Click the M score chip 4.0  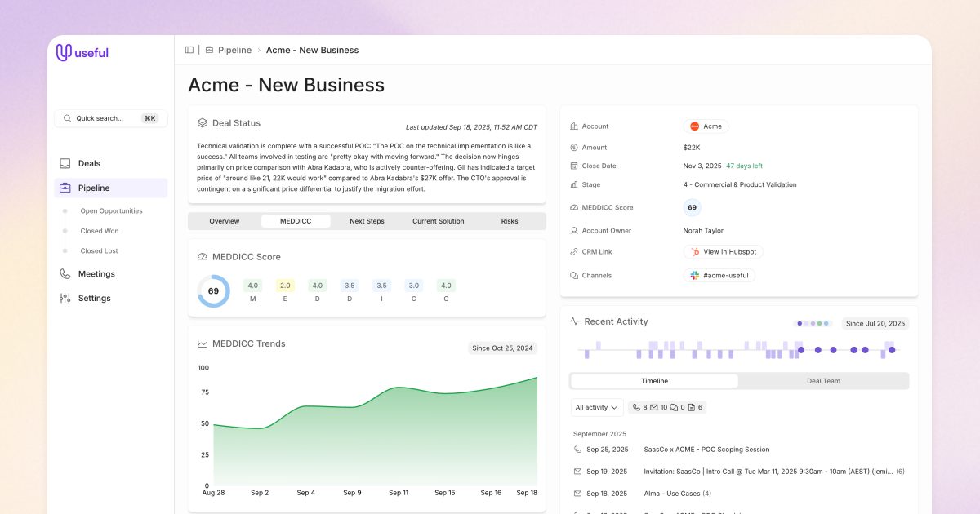253,286
